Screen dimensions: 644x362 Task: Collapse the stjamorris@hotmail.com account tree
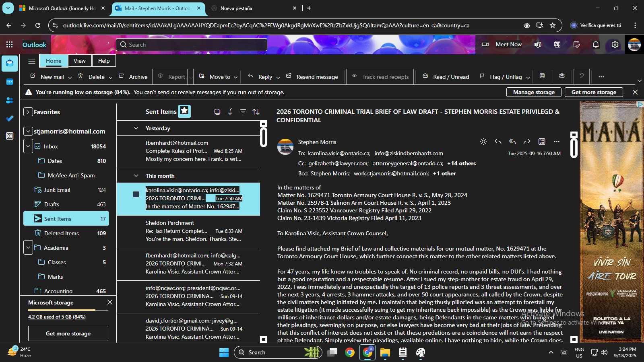(x=28, y=131)
